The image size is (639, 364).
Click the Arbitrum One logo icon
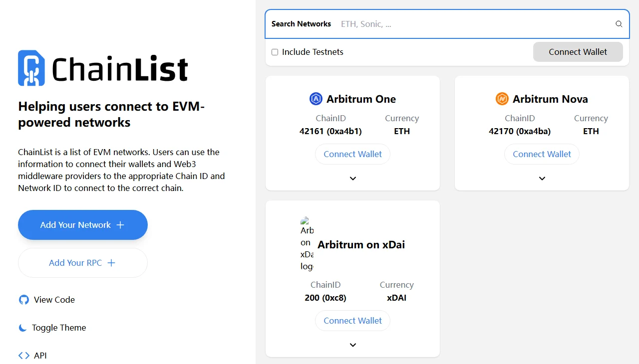coord(316,99)
